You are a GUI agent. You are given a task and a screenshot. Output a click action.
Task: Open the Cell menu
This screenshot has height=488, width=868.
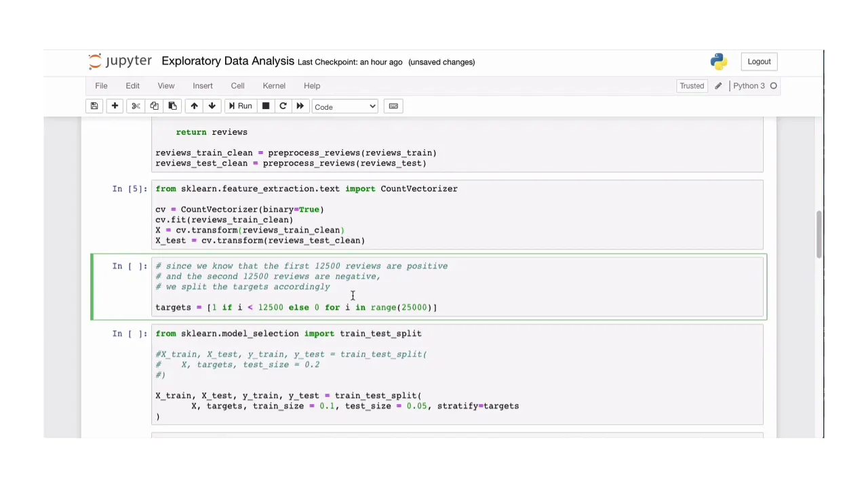[x=237, y=86]
